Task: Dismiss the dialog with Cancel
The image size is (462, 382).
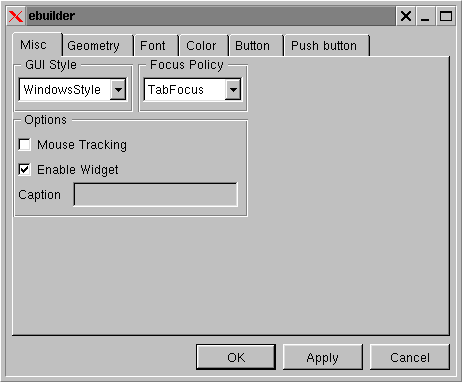Action: (x=410, y=357)
